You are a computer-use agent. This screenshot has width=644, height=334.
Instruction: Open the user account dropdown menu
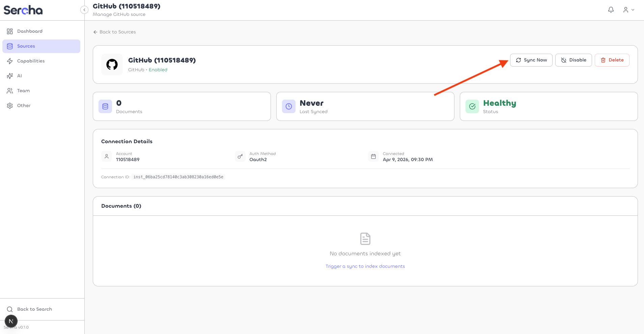(628, 10)
